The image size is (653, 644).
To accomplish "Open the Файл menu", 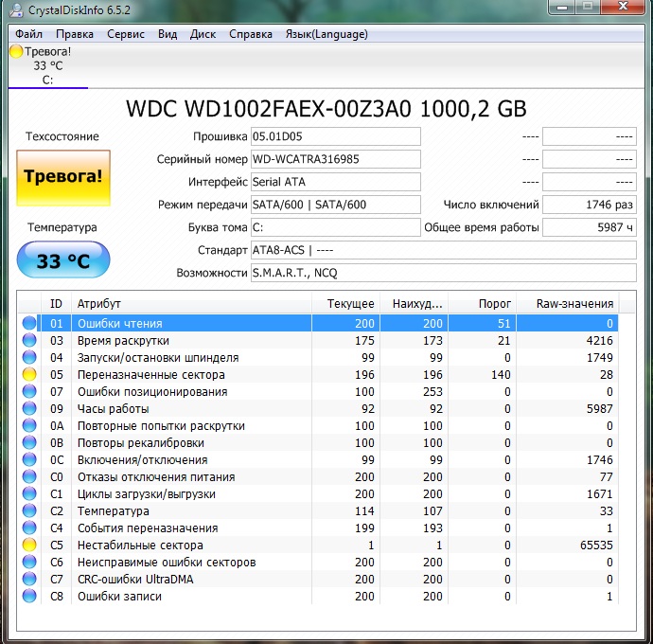I will coord(28,34).
